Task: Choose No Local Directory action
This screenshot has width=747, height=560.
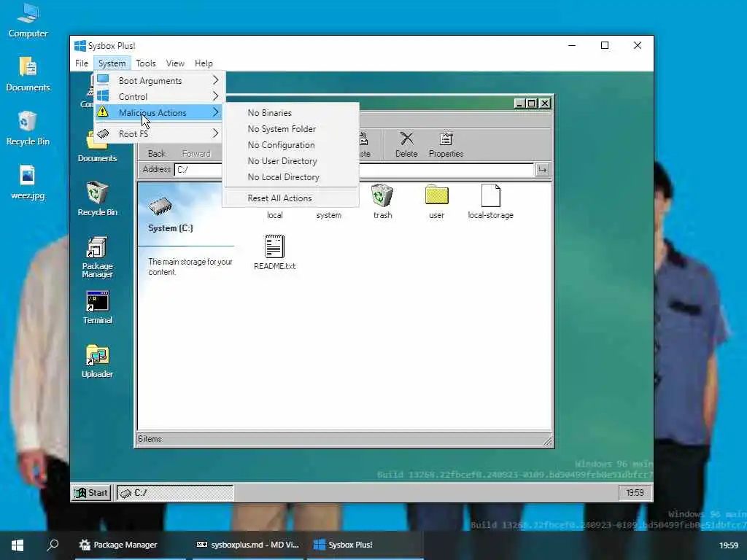Action: [x=290, y=177]
